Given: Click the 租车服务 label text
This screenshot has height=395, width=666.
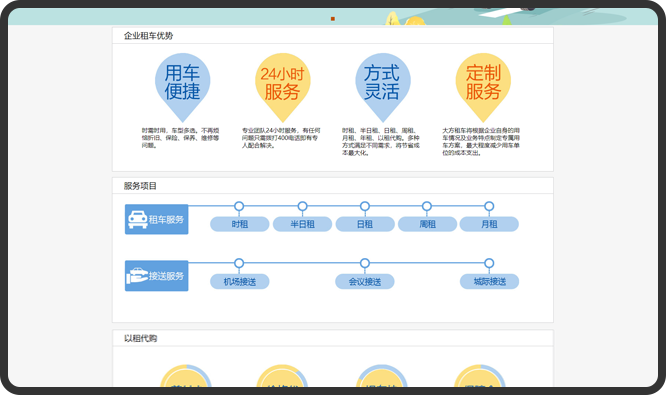Looking at the screenshot, I should (166, 220).
